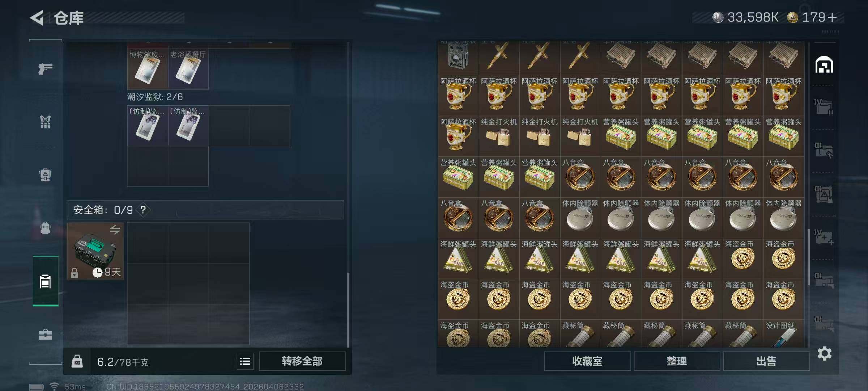Click the right inventory vertical scrollbar
Screen dimensions: 868x391
point(809,257)
